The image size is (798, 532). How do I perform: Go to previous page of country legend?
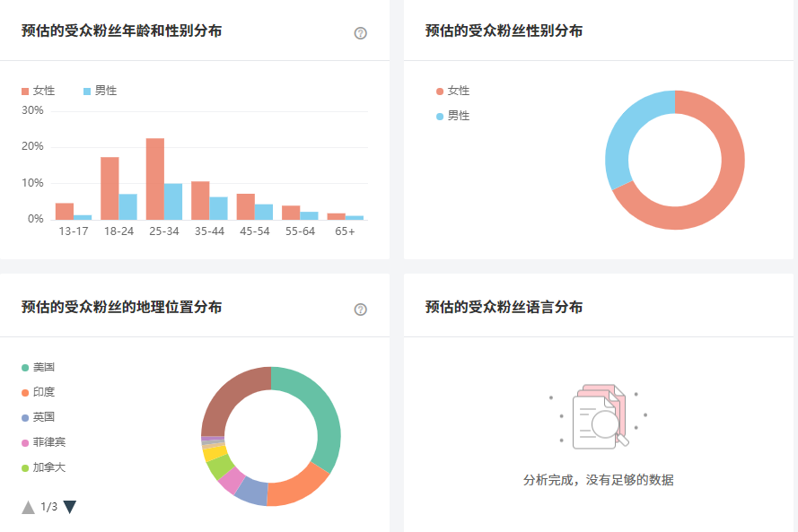[28, 508]
